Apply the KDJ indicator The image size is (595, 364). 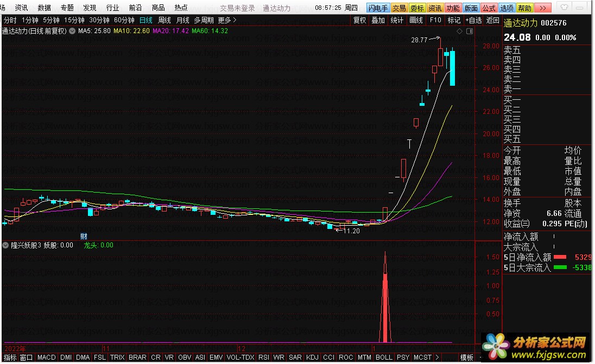(x=312, y=357)
